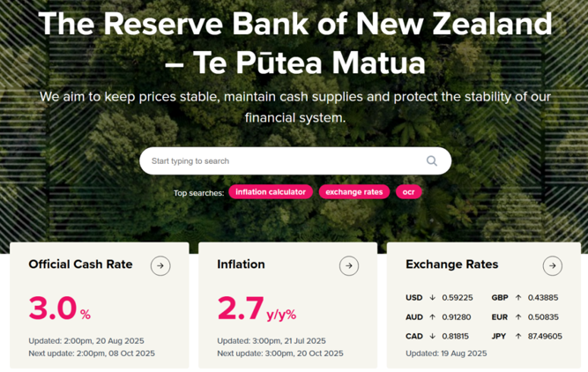
Task: Click the GBP up arrow indicator
Action: pos(518,297)
